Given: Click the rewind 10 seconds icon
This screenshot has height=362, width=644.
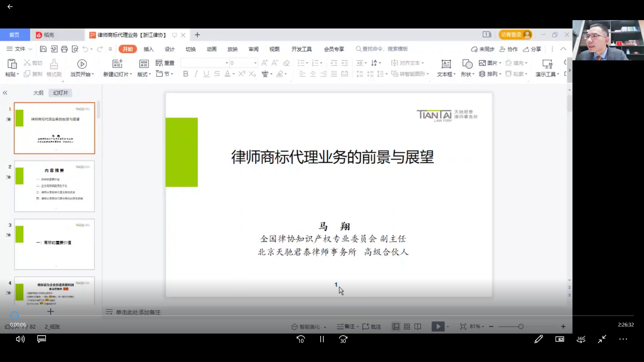Looking at the screenshot, I should pyautogui.click(x=301, y=339).
